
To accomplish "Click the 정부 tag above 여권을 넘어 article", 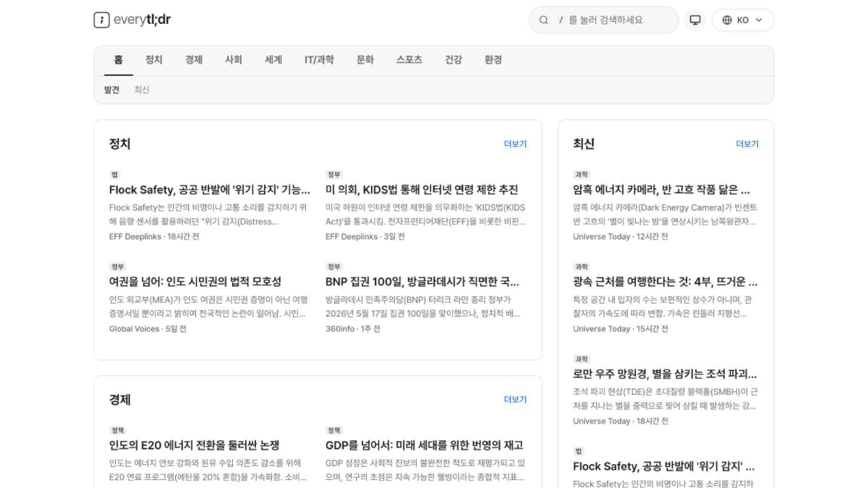I will point(117,267).
